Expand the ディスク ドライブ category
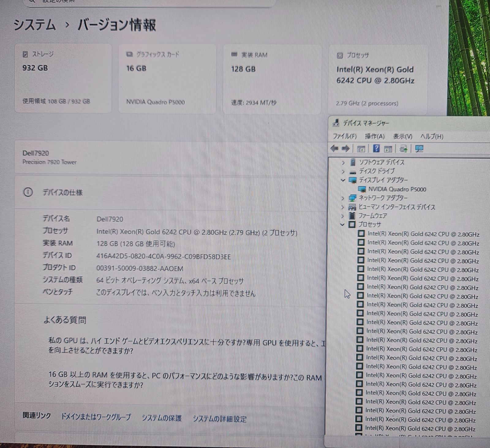The image size is (490, 448). pos(343,171)
